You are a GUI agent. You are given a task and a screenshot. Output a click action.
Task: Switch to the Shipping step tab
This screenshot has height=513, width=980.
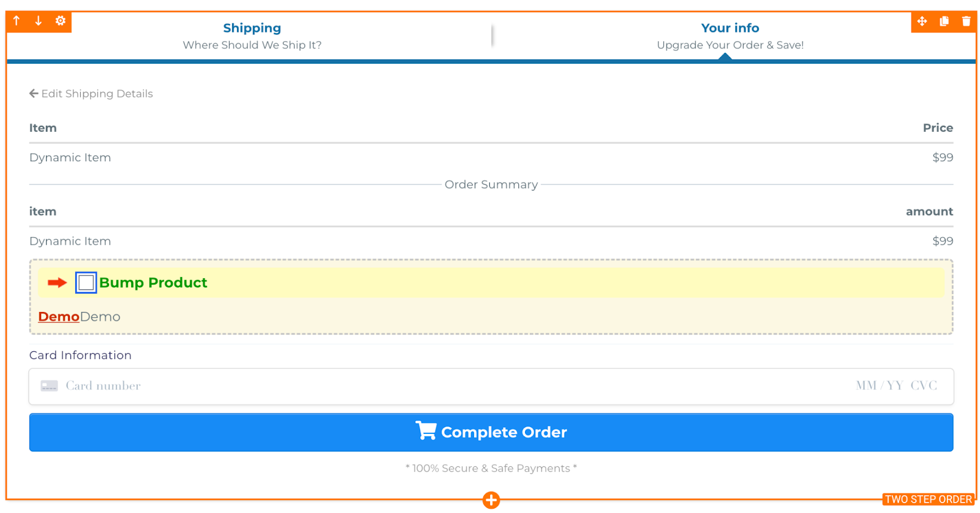tap(252, 36)
